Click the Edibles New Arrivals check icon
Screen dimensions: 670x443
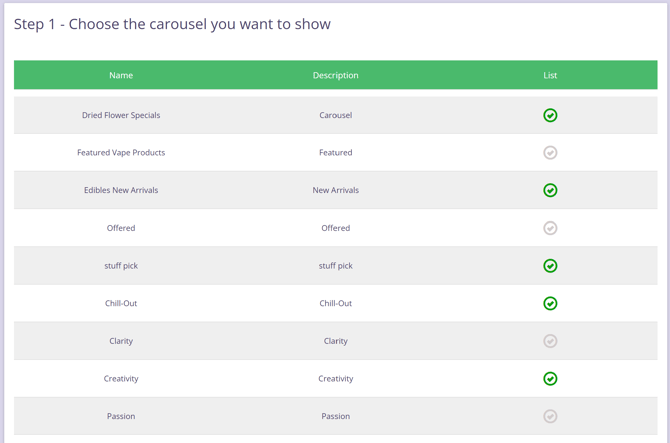click(550, 190)
